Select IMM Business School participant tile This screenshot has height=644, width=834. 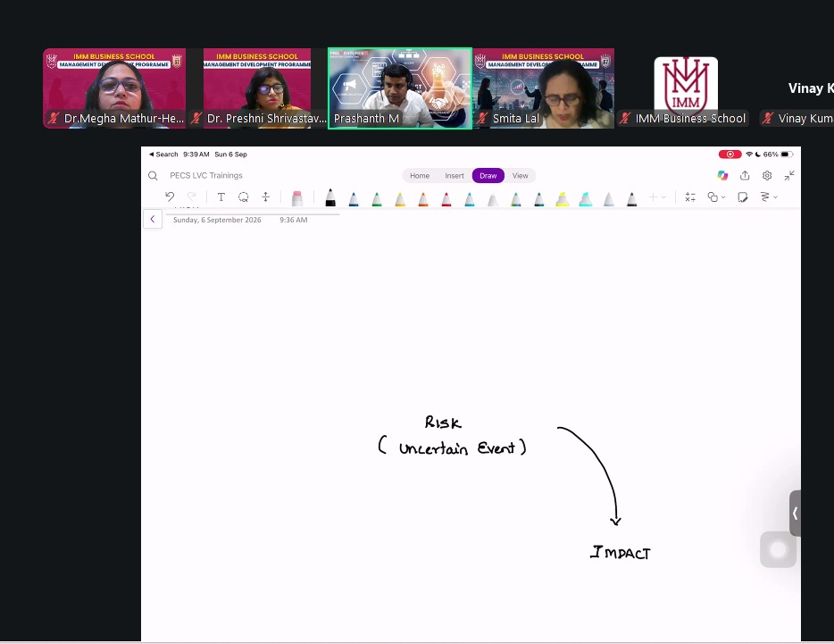click(686, 88)
